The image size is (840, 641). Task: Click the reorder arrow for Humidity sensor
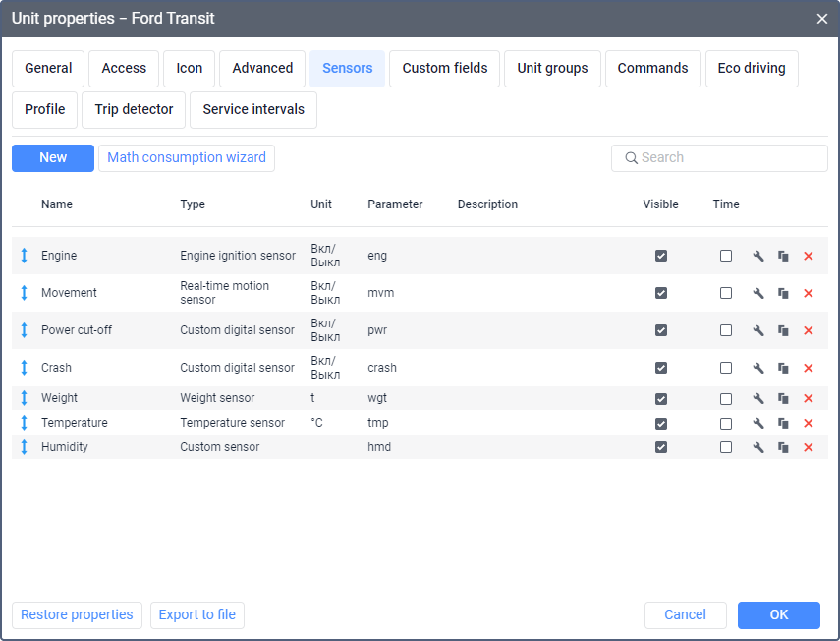(25, 447)
